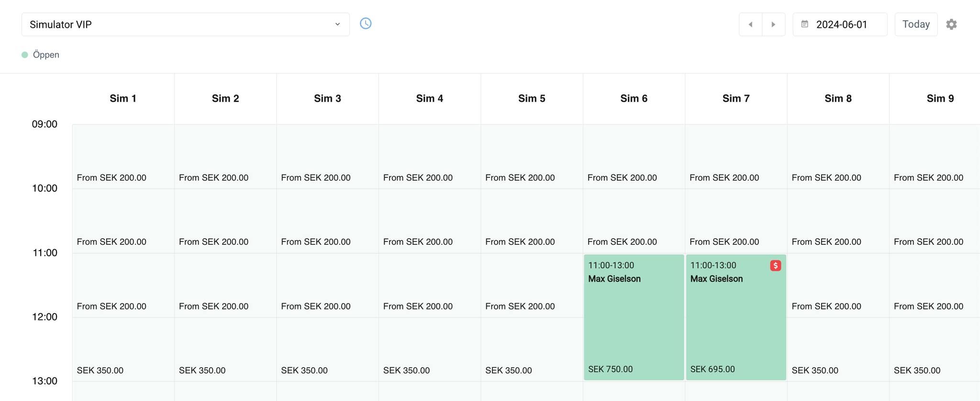Book Sim 9 slot at 11:00

coord(935,285)
